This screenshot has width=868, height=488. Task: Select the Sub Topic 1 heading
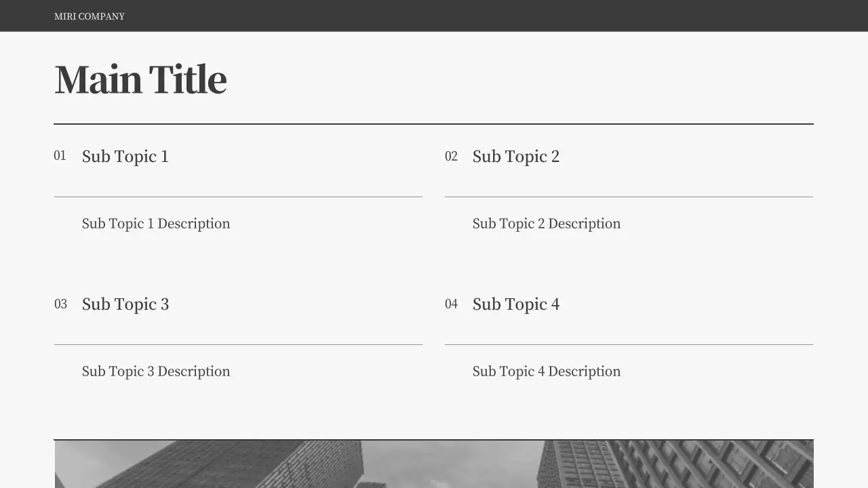125,157
